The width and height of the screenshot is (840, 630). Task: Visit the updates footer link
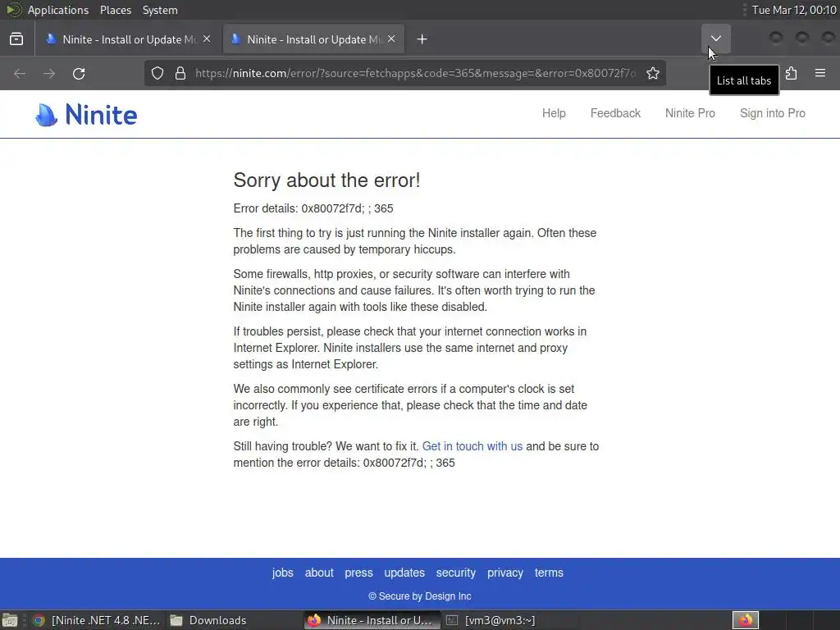click(x=404, y=573)
